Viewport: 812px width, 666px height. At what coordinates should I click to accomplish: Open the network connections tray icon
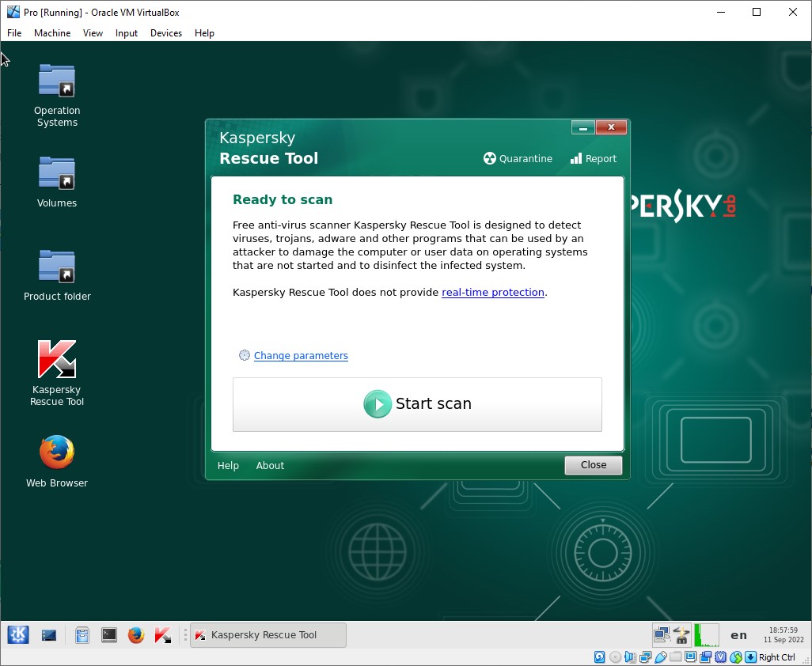(662, 634)
